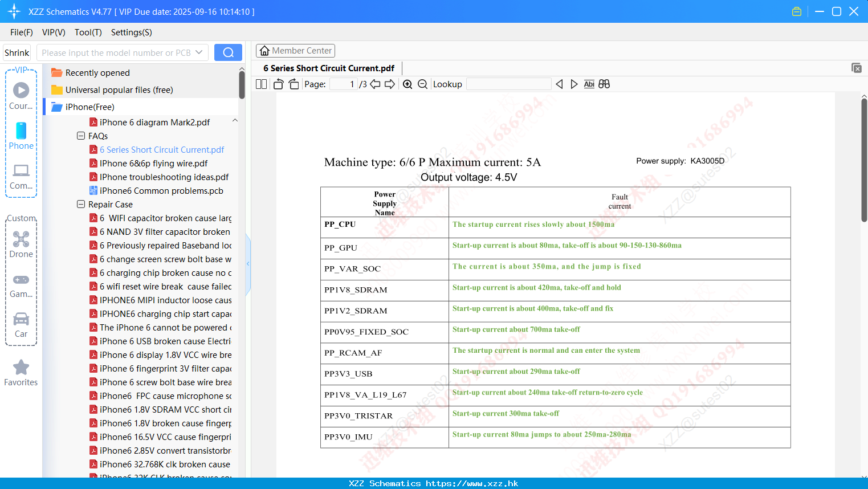
Task: Click the PDF viewer vertical scrollbar
Action: pyautogui.click(x=864, y=160)
